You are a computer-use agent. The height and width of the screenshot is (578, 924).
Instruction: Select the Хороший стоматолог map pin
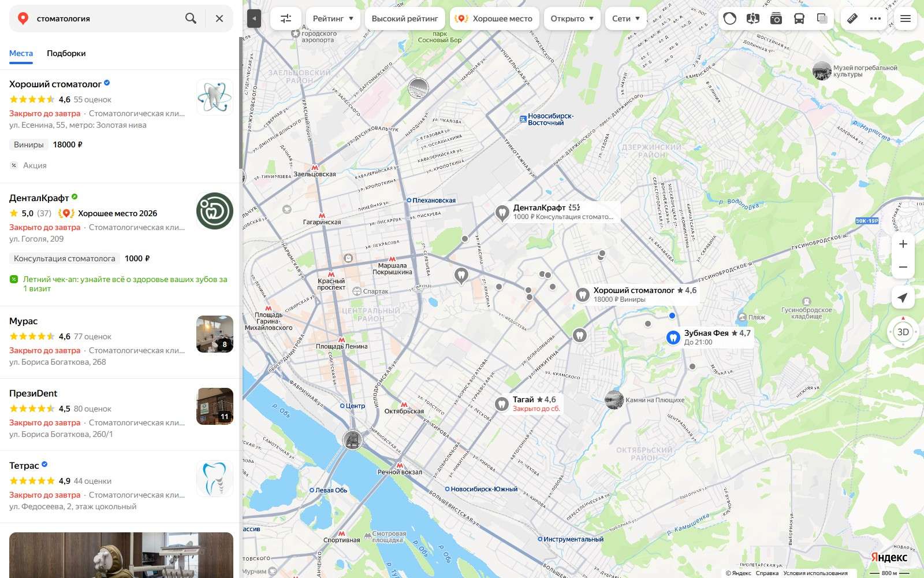click(583, 295)
